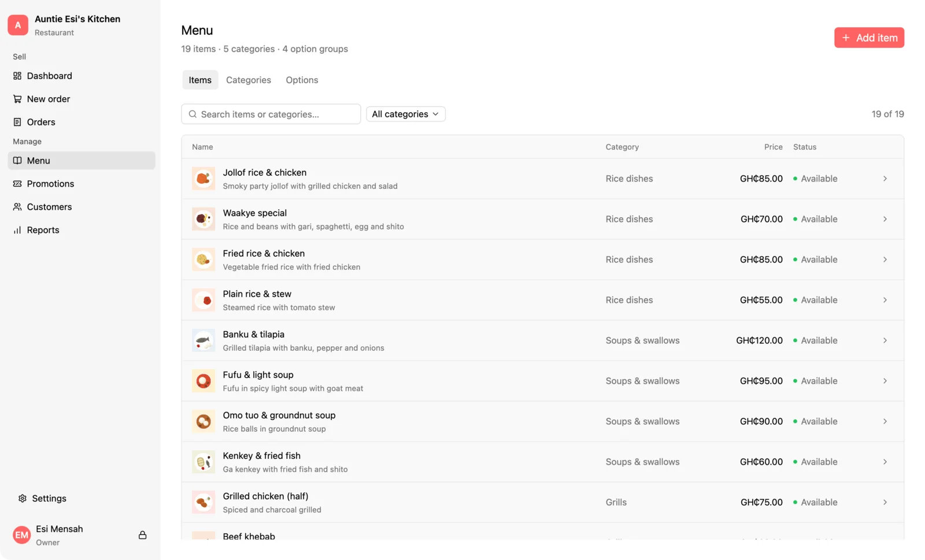Click the EM user avatar

(x=21, y=535)
